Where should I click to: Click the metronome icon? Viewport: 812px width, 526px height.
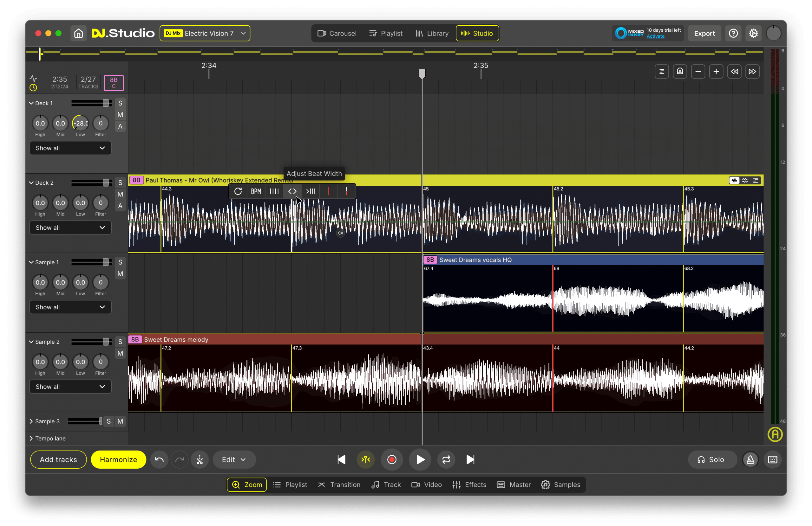pos(750,459)
